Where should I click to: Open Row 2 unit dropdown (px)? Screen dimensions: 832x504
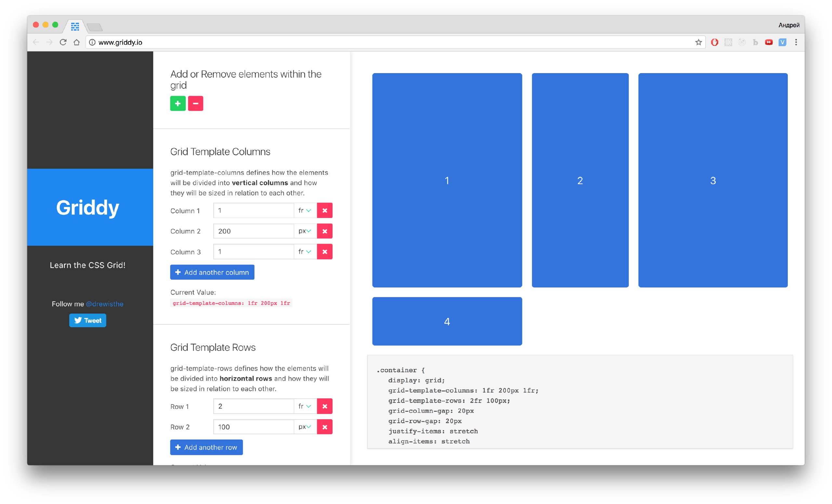tap(305, 427)
